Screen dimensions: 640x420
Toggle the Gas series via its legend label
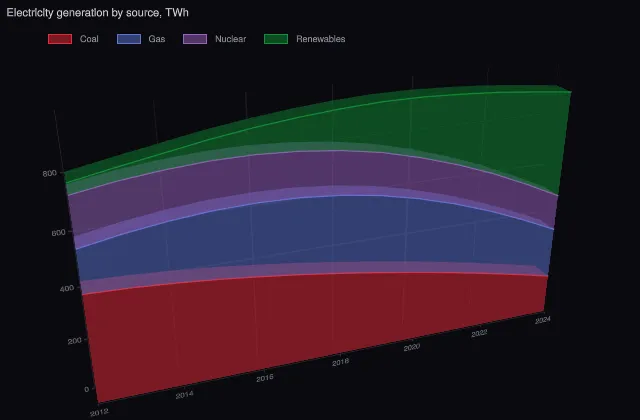[x=157, y=39]
